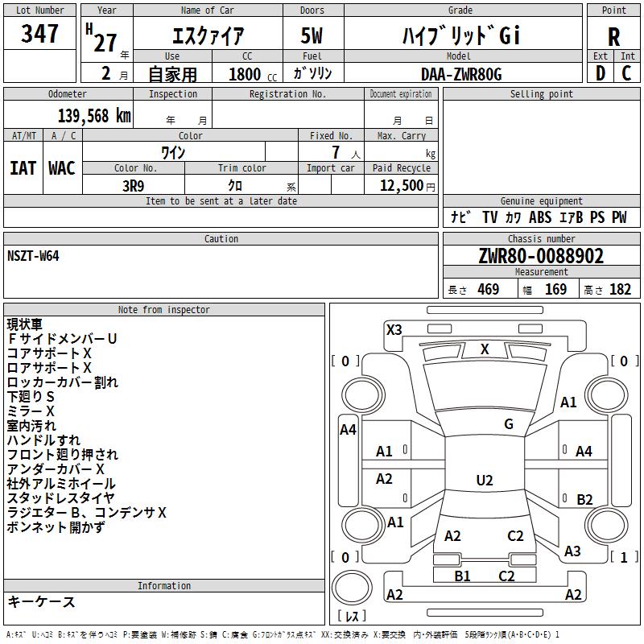
Task: Select the model DAA-ZWR80G text
Action: point(461,74)
